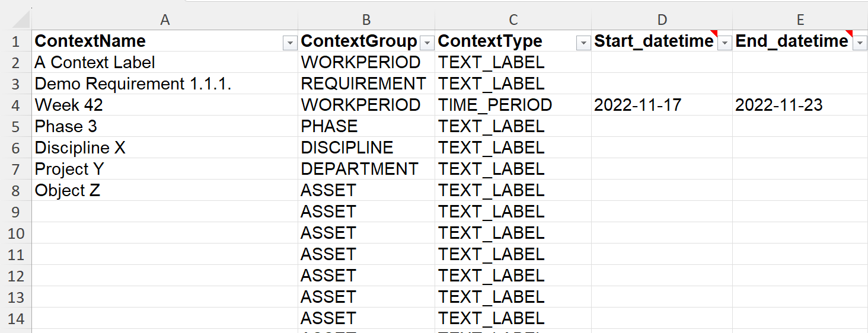Viewport: 868px width, 333px height.
Task: Open the ContextGroup filter dropdown
Action: [427, 43]
